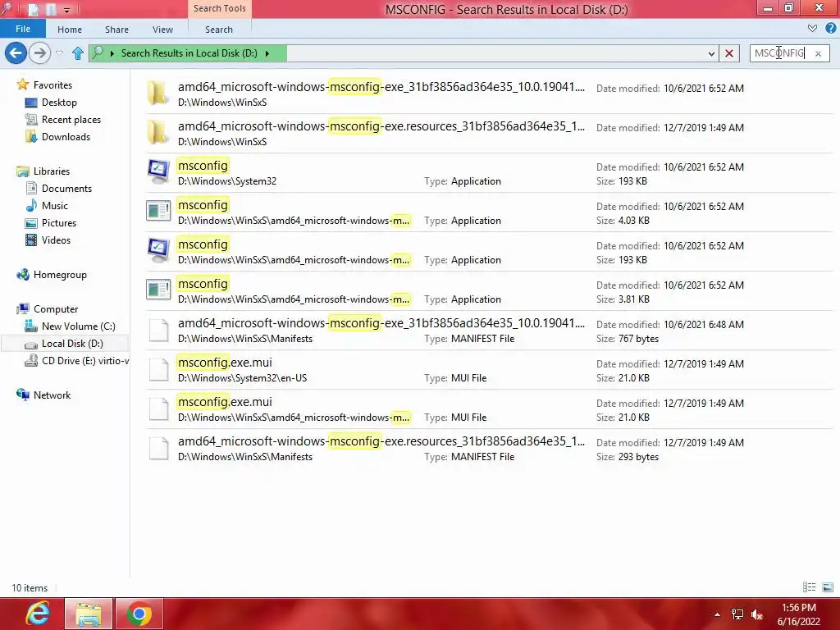The width and height of the screenshot is (840, 630).
Task: Click the arrow after Search Results in Local Disk
Action: [x=267, y=53]
